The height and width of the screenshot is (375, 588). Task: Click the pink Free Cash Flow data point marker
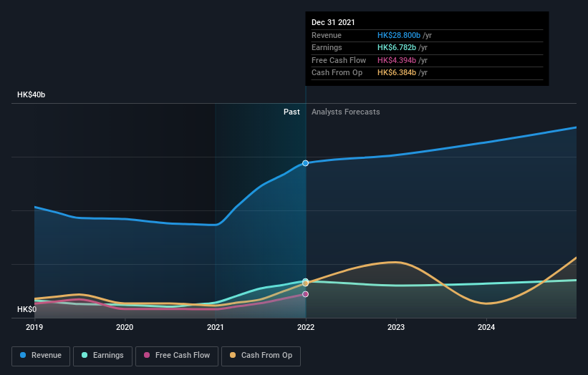tap(306, 294)
